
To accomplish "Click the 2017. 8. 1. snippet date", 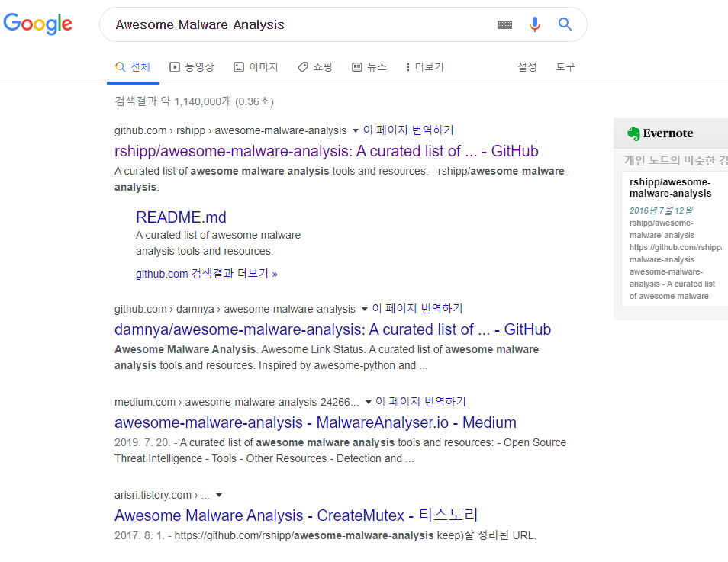I will tap(140, 535).
